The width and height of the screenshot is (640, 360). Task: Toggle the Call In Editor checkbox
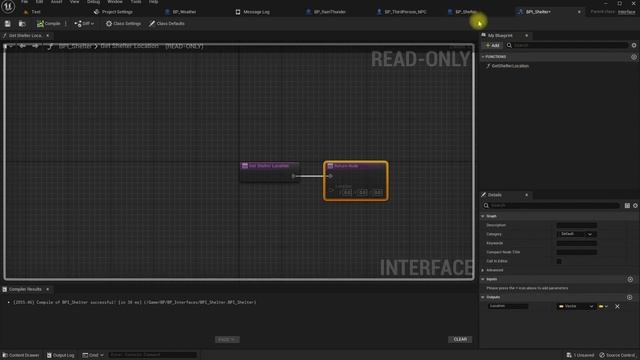pos(559,261)
